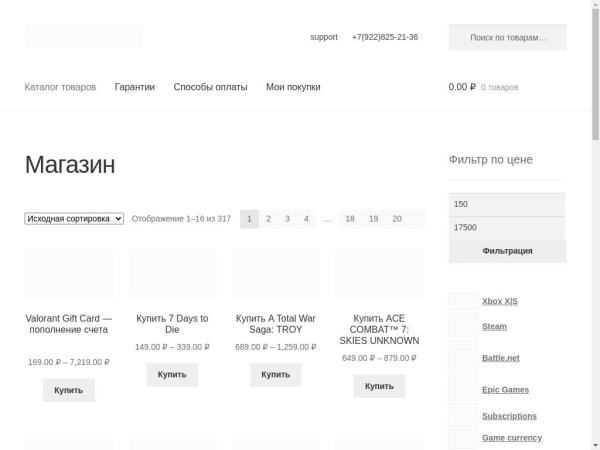
Task: Click the minimum price field showing 150
Action: 507,204
